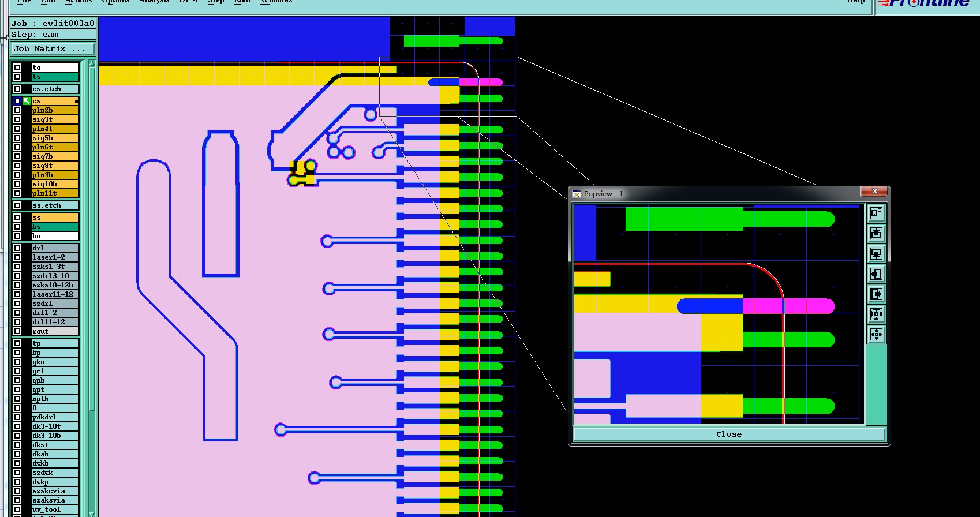Toggle display checkbox for layer drl

pos(17,248)
